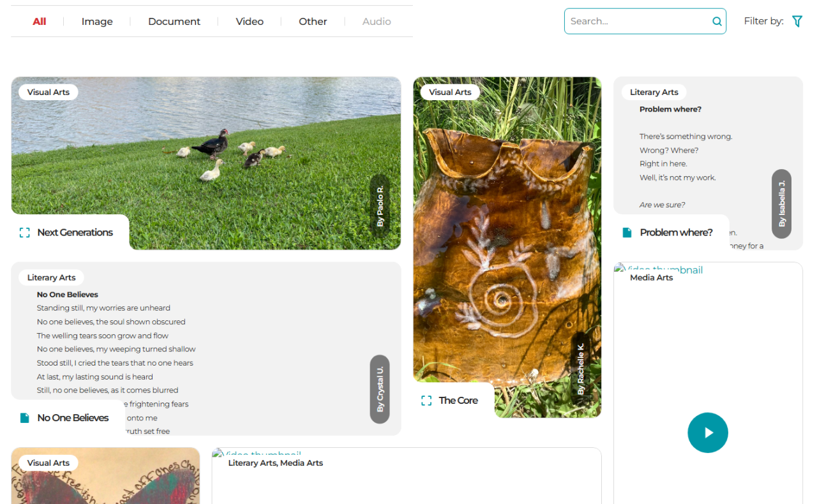
Task: Open the filter funnel icon
Action: [797, 21]
